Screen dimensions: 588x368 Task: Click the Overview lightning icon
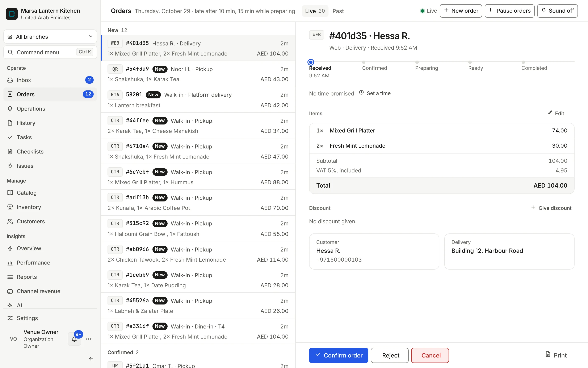tap(10, 249)
